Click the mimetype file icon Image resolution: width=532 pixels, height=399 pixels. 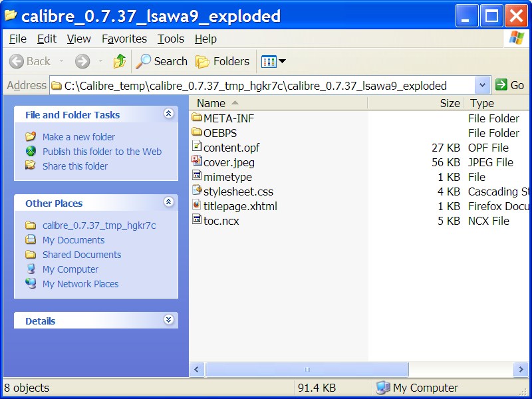click(x=197, y=176)
